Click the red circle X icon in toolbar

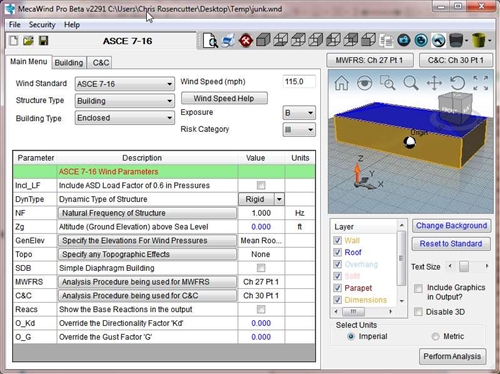(246, 41)
